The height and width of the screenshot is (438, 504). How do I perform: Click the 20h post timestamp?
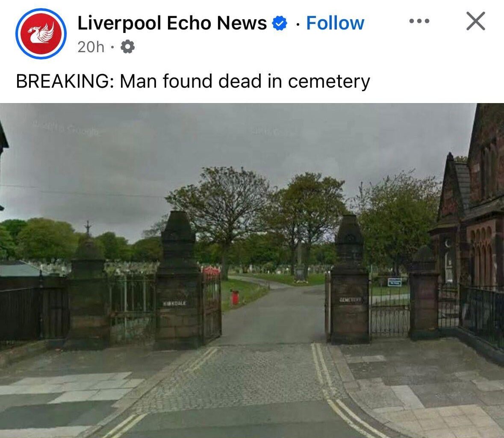point(91,47)
